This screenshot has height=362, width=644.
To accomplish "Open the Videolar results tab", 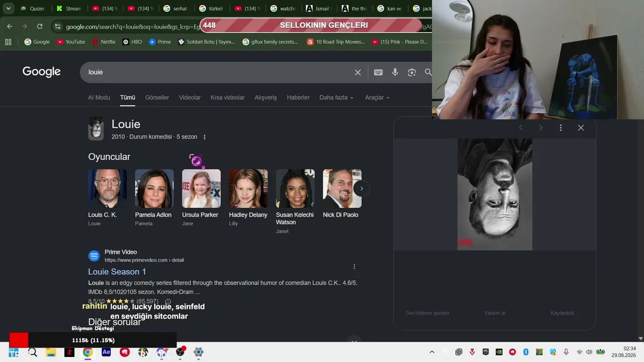I will tap(190, 98).
